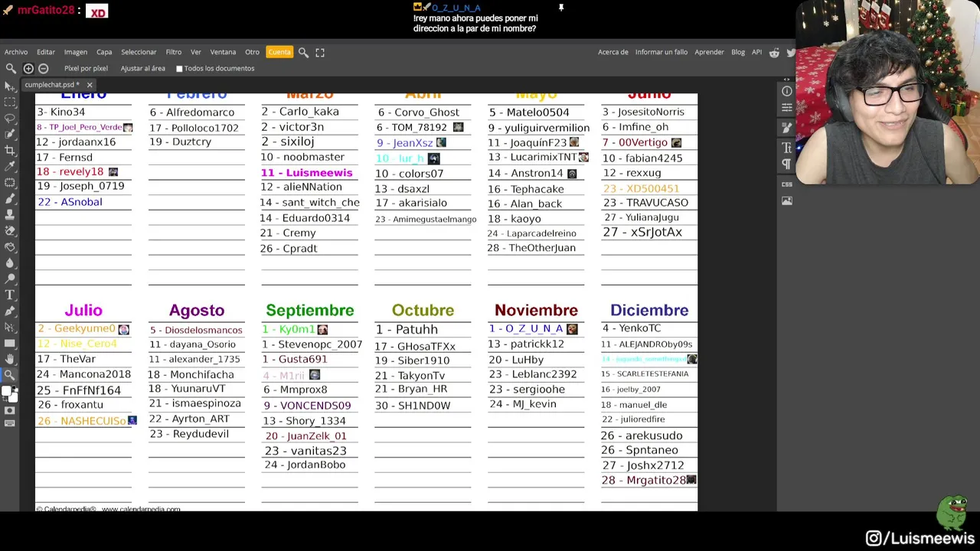Select the Magic Wand quick selection tool
This screenshot has width=980, height=551.
coord(10,135)
